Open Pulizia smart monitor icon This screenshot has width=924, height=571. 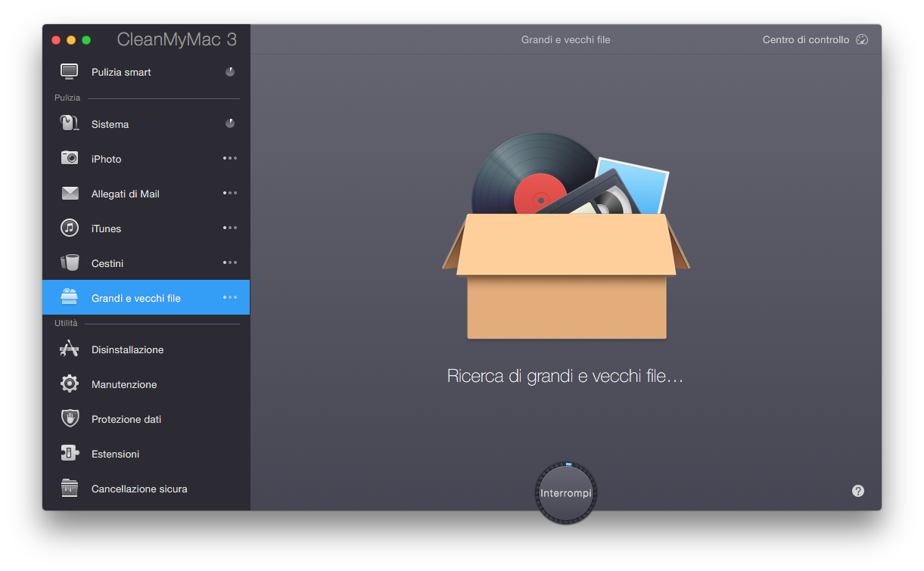(70, 72)
